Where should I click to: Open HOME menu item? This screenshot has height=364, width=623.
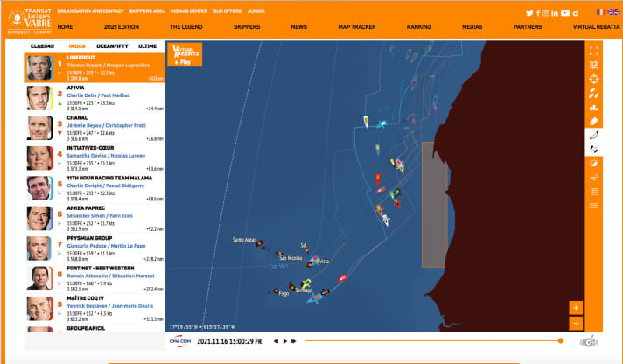65,26
